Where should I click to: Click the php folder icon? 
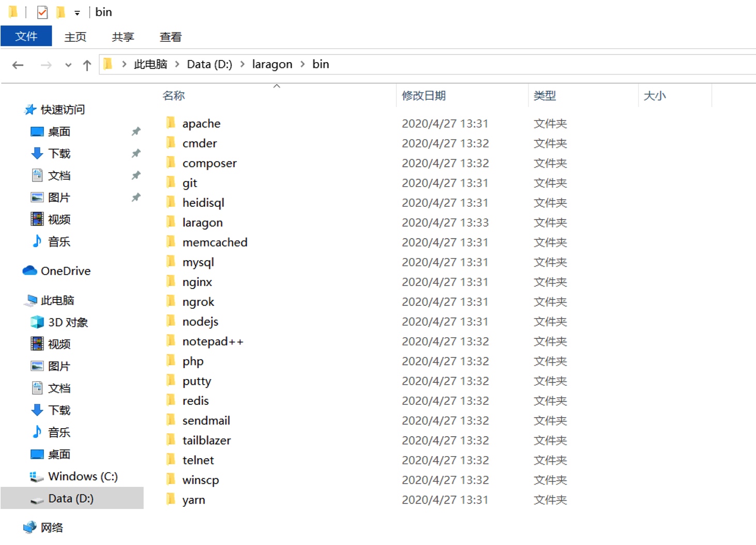coord(171,360)
